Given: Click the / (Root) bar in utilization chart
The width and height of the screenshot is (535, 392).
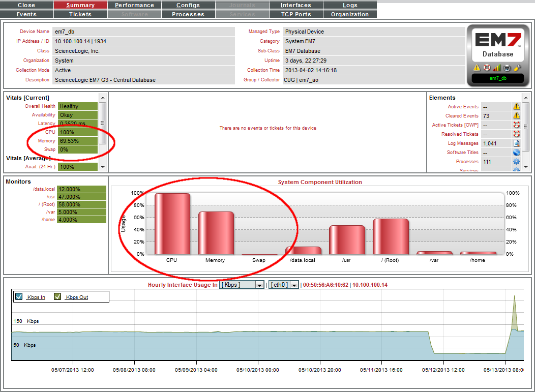Looking at the screenshot, I should click(391, 236).
